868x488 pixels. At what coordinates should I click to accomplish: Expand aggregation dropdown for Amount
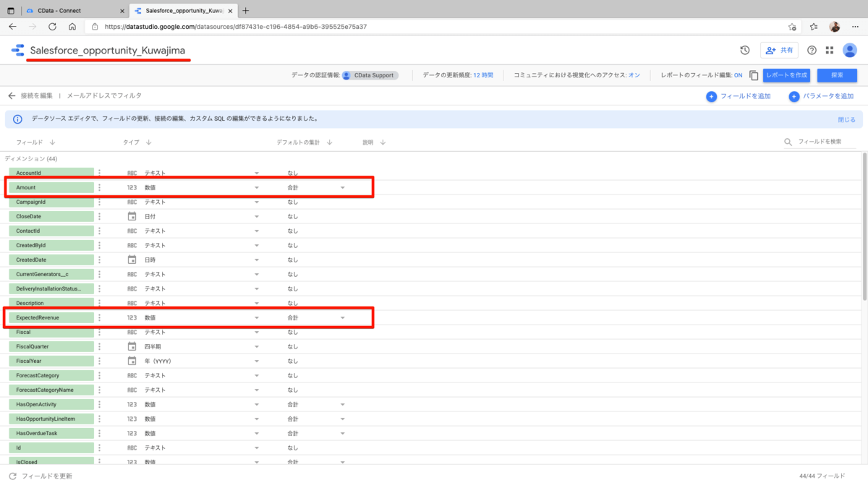click(x=343, y=188)
